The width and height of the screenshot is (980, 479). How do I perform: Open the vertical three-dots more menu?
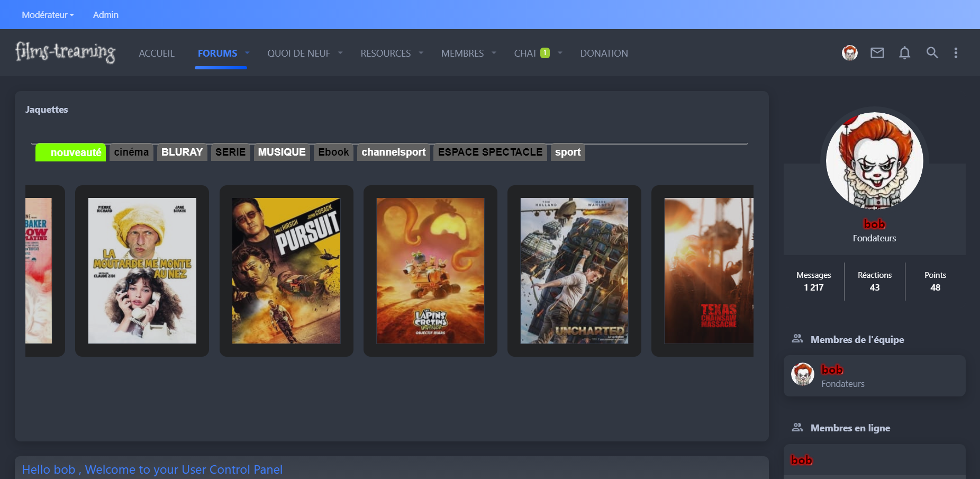[956, 53]
